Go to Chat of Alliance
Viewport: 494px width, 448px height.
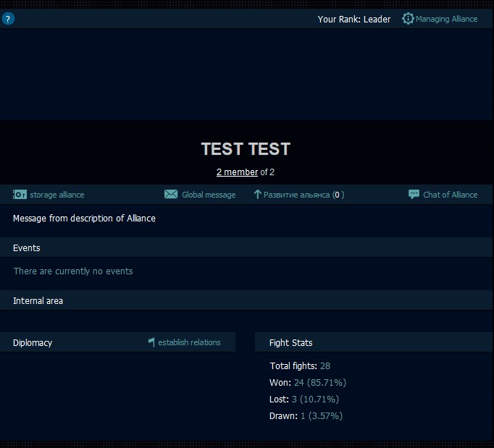(450, 195)
